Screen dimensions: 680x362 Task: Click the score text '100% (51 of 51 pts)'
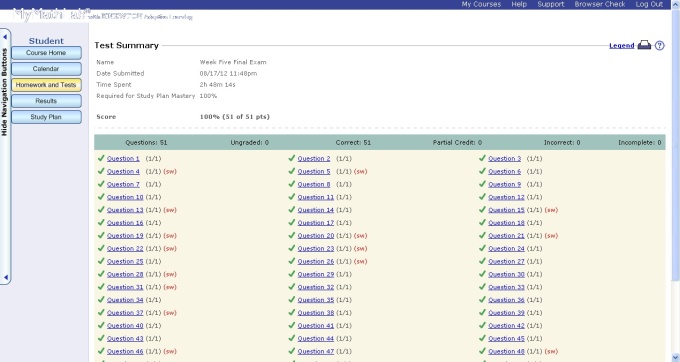point(235,117)
